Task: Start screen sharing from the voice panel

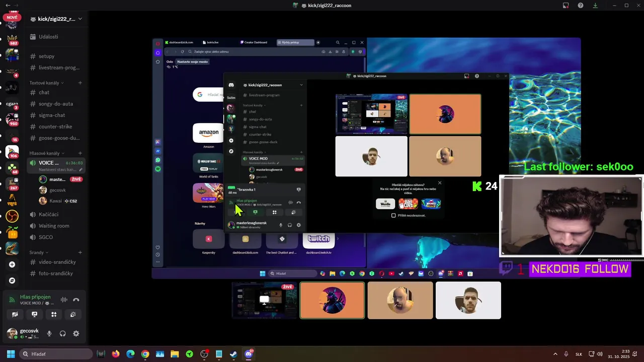Action: 34,314
